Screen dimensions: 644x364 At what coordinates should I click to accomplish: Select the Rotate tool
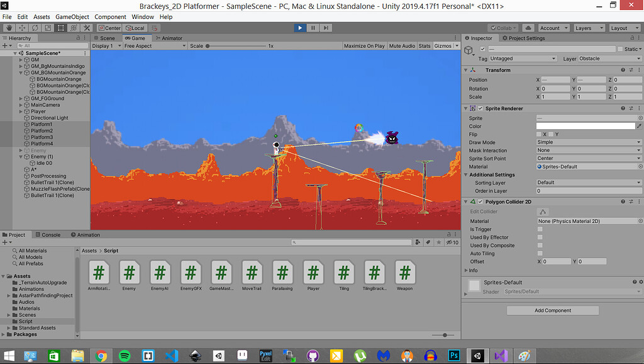(35, 28)
